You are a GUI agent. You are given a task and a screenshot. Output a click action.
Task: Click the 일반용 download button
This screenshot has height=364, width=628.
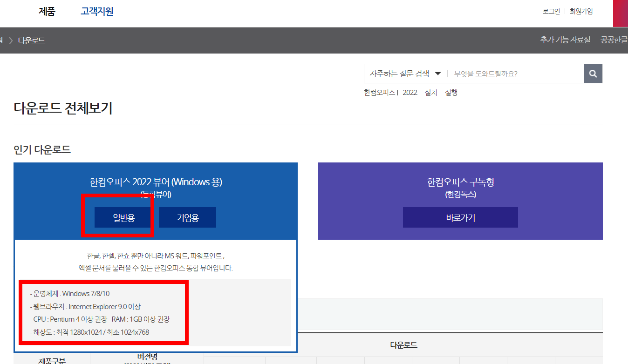tap(123, 217)
